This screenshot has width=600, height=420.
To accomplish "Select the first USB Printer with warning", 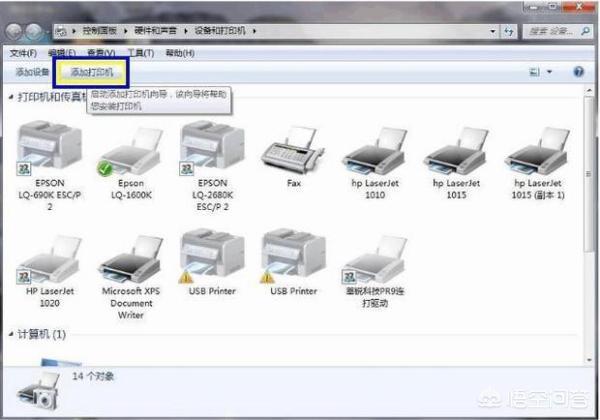I will (212, 263).
